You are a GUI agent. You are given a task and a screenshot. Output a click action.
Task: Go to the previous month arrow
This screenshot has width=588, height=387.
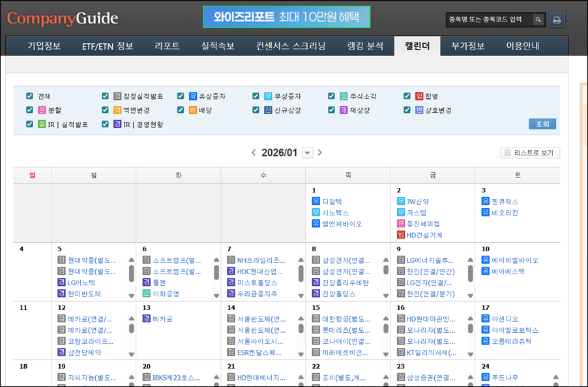(254, 153)
